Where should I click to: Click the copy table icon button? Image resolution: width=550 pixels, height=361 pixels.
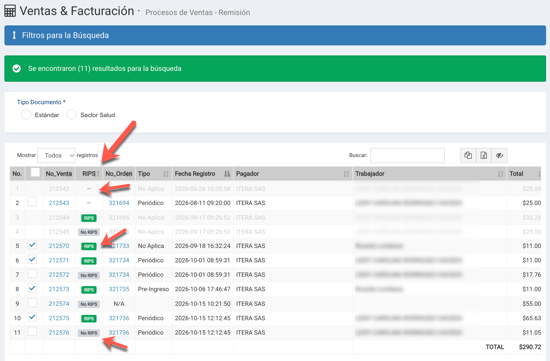468,155
